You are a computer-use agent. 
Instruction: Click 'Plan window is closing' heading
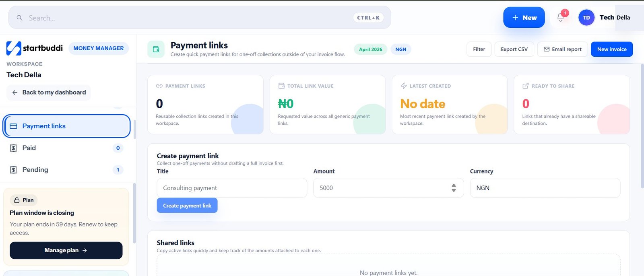pyautogui.click(x=42, y=213)
